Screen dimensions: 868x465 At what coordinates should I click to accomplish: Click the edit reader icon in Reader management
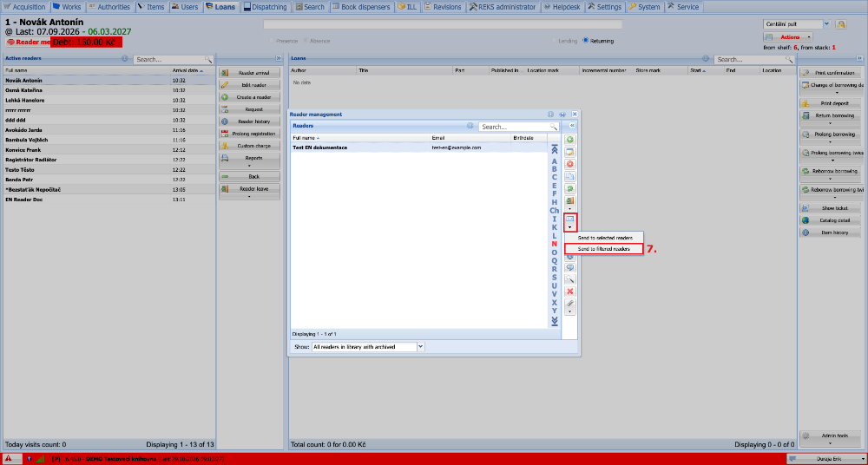tap(569, 152)
